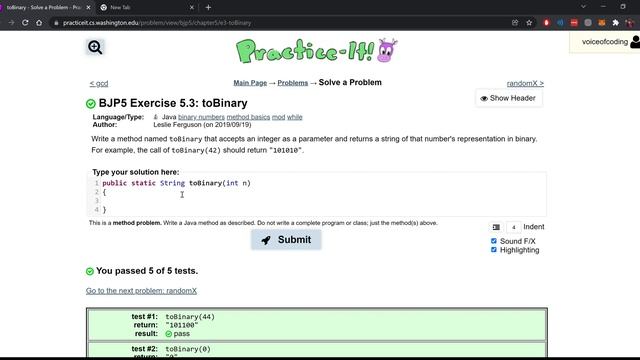This screenshot has height=360, width=640.
Task: Click the test #1 pass check icon
Action: click(x=169, y=334)
